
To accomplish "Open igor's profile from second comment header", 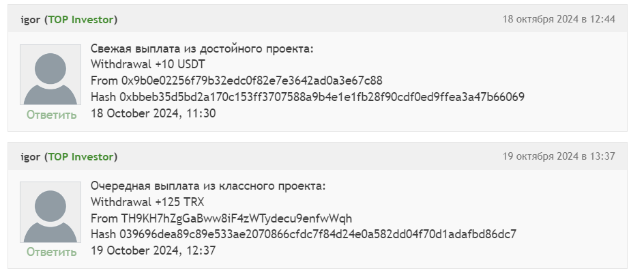I will coord(31,157).
